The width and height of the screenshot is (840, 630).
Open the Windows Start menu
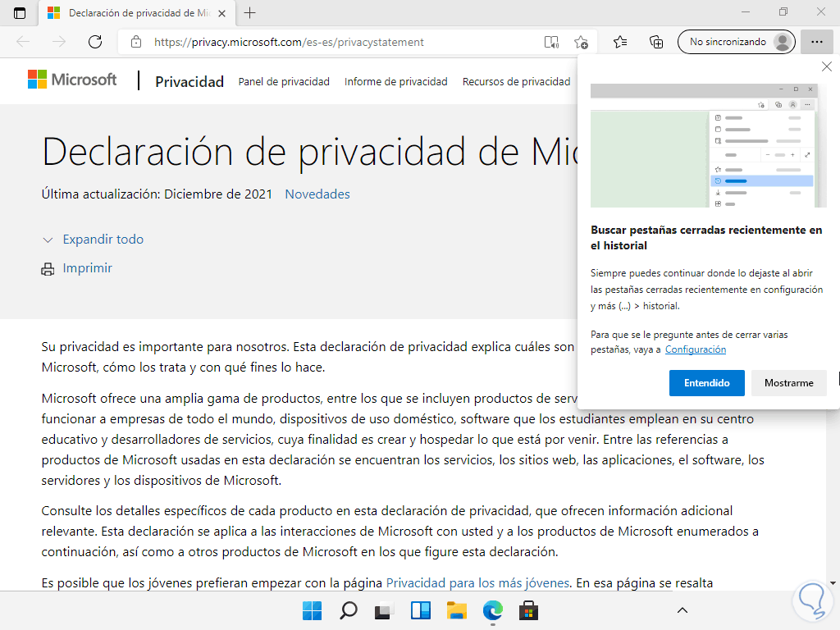click(312, 610)
